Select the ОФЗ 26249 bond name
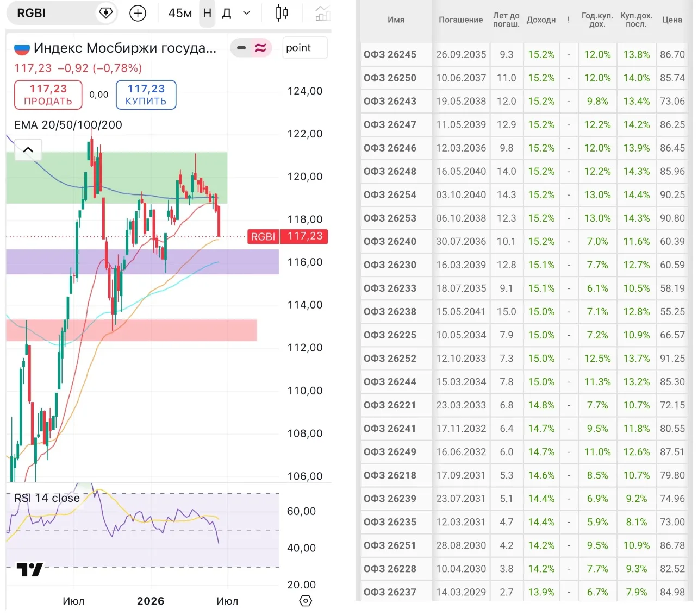 coord(390,452)
